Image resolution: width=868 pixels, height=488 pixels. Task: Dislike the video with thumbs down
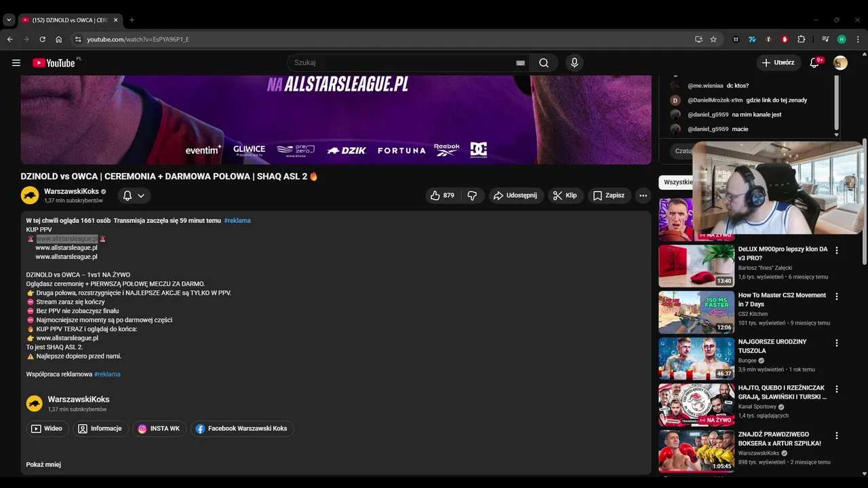click(x=473, y=195)
